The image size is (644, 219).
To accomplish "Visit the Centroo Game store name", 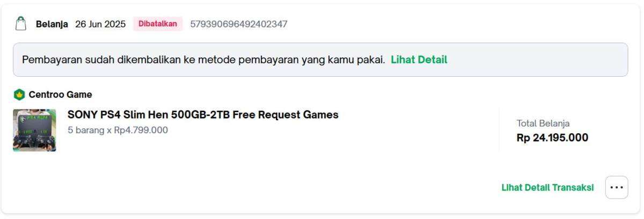I will (x=60, y=95).
